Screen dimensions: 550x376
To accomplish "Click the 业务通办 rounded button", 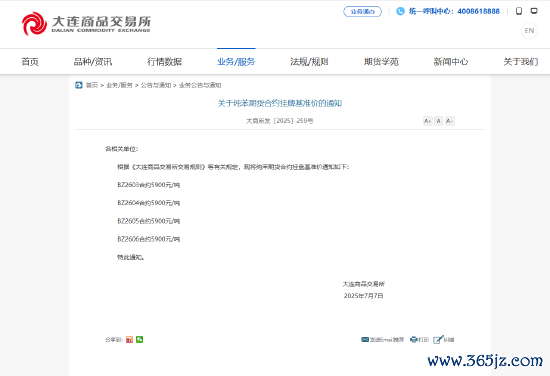I will (x=362, y=12).
